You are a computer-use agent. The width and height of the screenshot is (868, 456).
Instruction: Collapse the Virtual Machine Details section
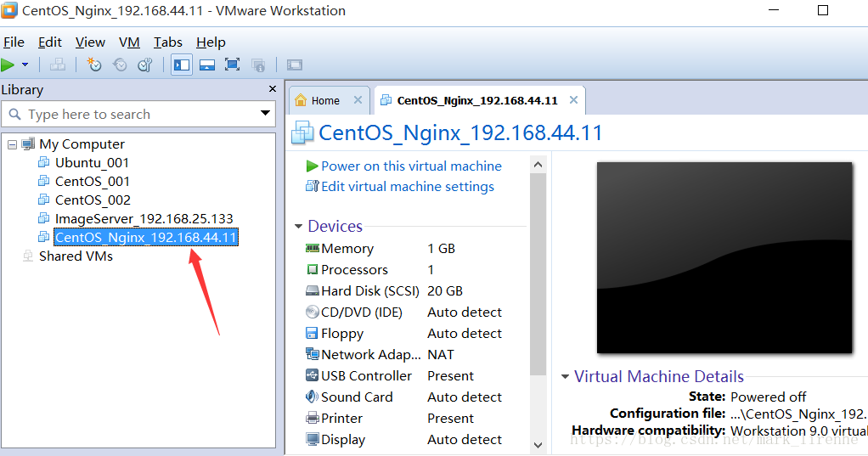[565, 377]
